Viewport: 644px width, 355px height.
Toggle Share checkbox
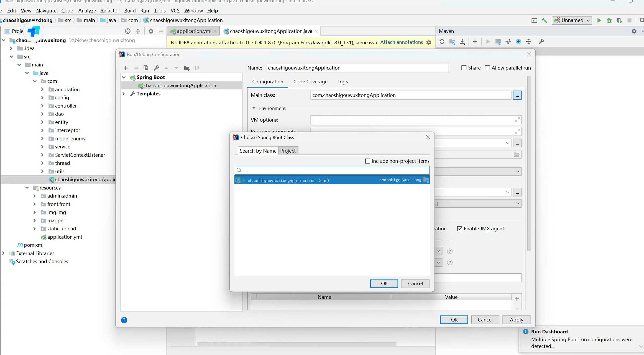coord(464,68)
